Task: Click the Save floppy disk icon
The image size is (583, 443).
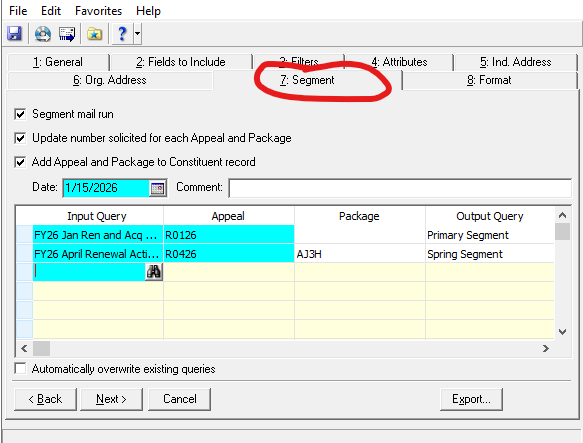Action: pos(15,34)
